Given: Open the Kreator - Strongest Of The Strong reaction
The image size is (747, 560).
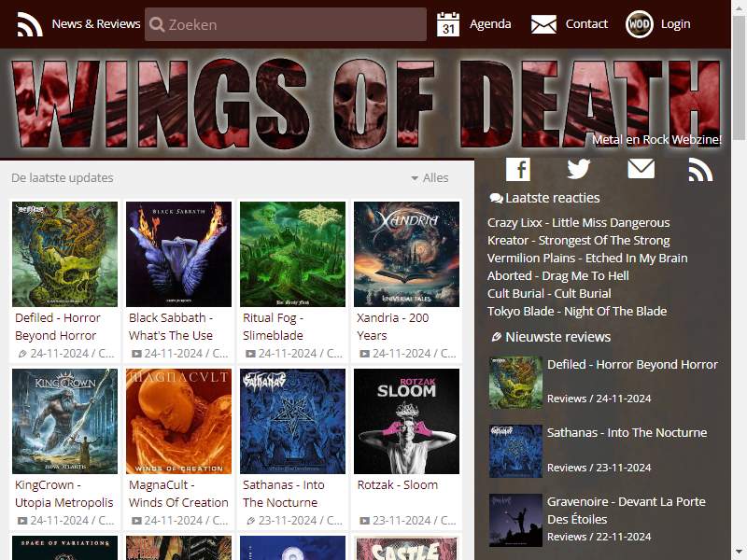Looking at the screenshot, I should [578, 241].
